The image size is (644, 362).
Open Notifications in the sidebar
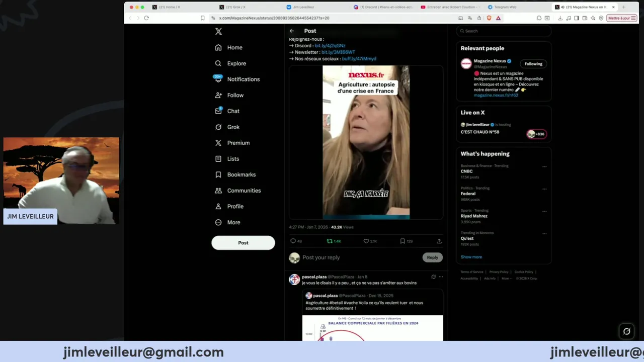237,79
